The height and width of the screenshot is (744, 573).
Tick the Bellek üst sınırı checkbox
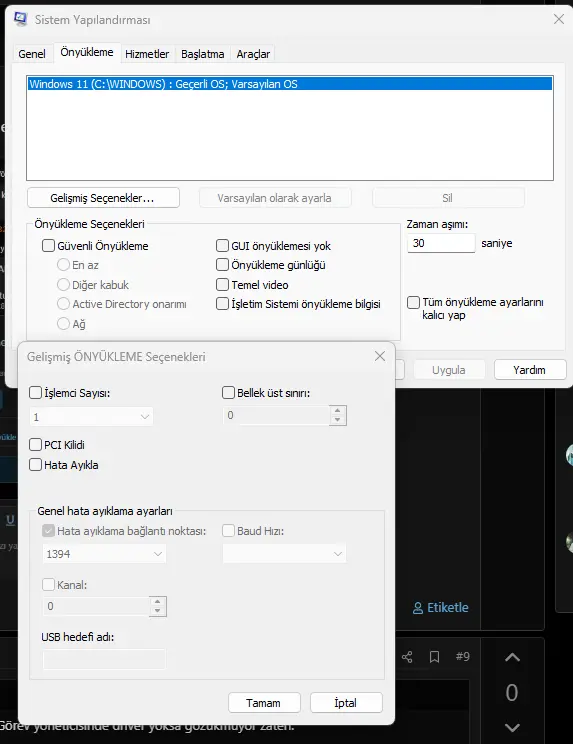pyautogui.click(x=228, y=393)
